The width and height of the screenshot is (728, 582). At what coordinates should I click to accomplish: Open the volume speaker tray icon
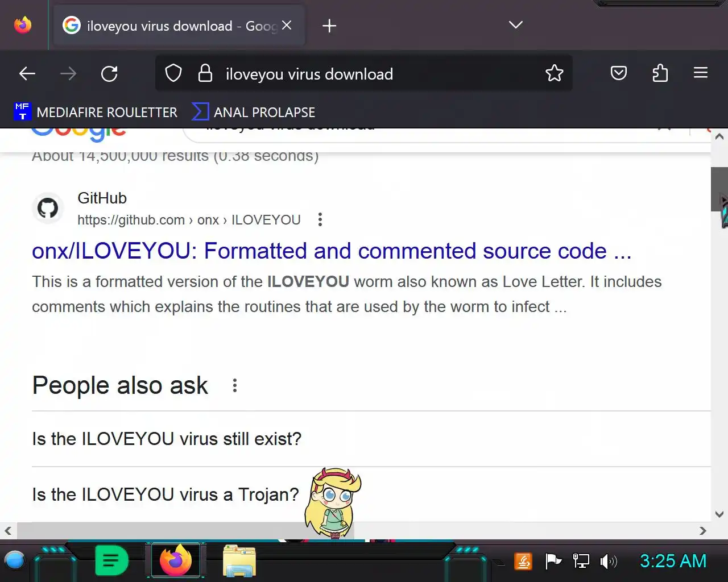[x=609, y=562]
